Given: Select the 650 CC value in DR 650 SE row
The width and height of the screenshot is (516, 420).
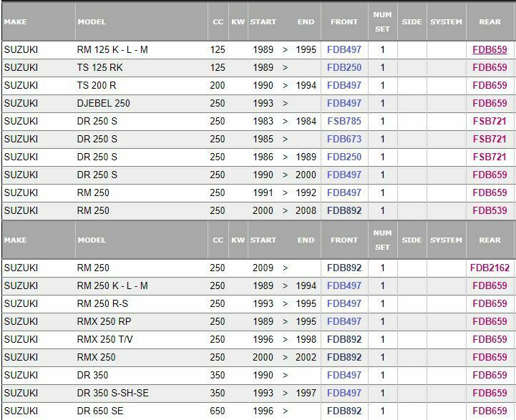Looking at the screenshot, I should (x=218, y=411).
